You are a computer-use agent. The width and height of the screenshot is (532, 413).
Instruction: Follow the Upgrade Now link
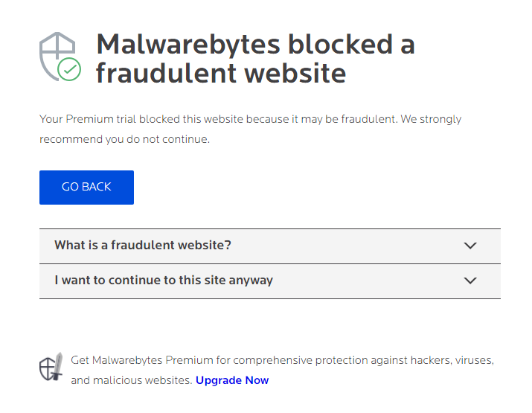(x=232, y=380)
